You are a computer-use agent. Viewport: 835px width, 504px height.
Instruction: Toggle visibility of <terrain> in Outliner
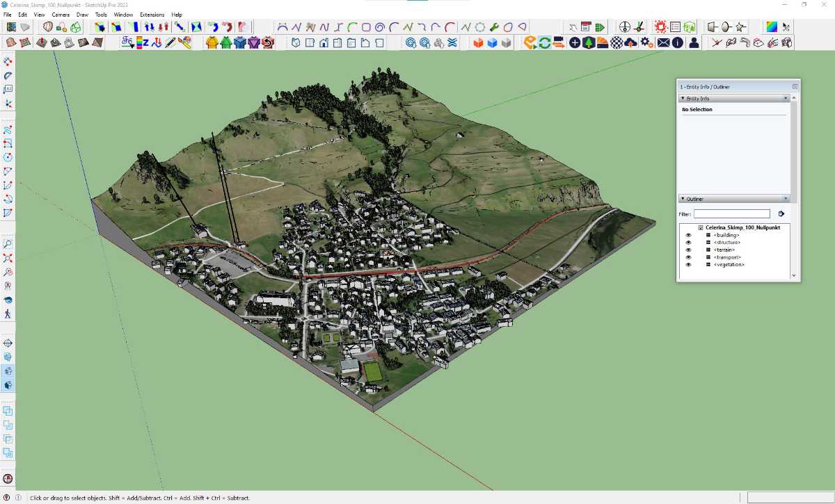[x=688, y=250]
